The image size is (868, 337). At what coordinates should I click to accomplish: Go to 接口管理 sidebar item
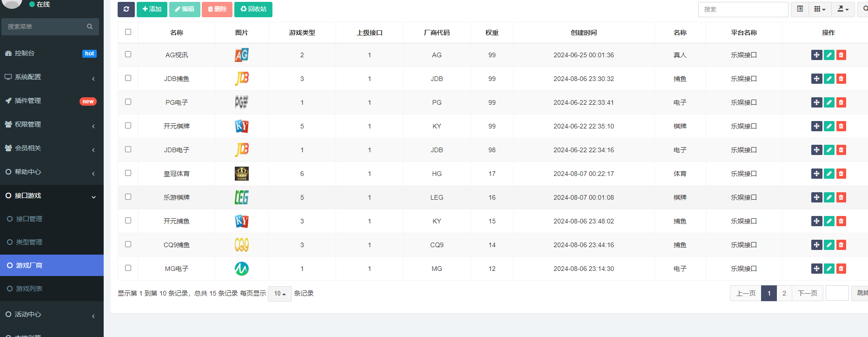point(29,219)
